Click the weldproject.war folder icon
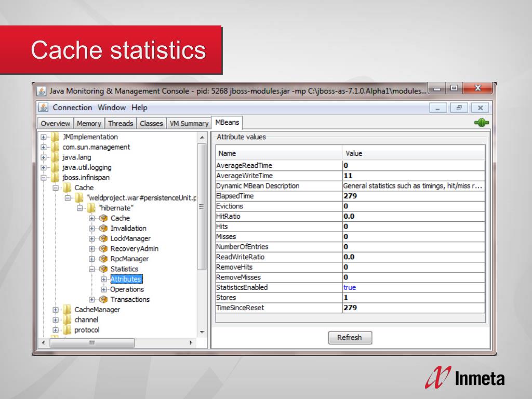The height and width of the screenshot is (399, 532). (x=79, y=198)
